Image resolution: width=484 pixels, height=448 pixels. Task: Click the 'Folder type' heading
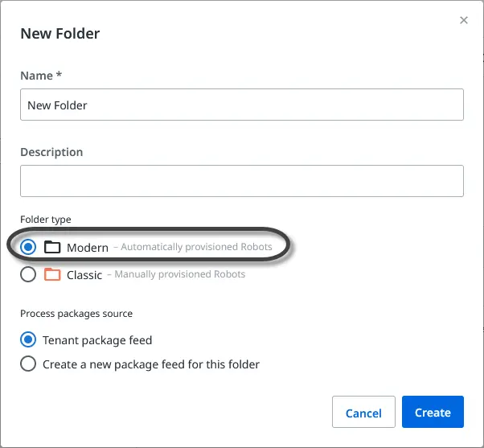click(46, 220)
